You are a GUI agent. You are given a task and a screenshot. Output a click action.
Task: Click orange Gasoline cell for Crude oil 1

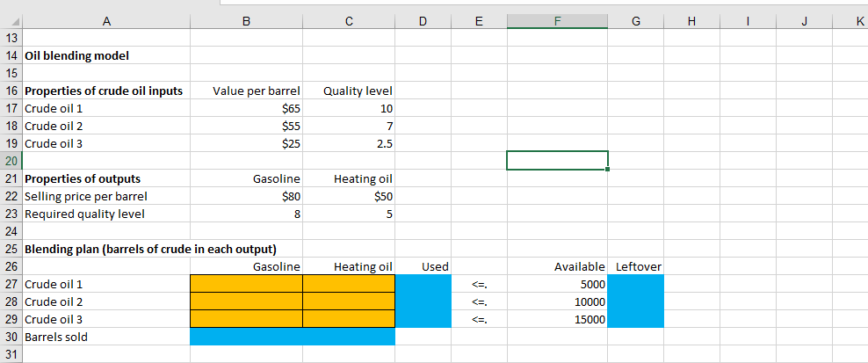coord(246,284)
